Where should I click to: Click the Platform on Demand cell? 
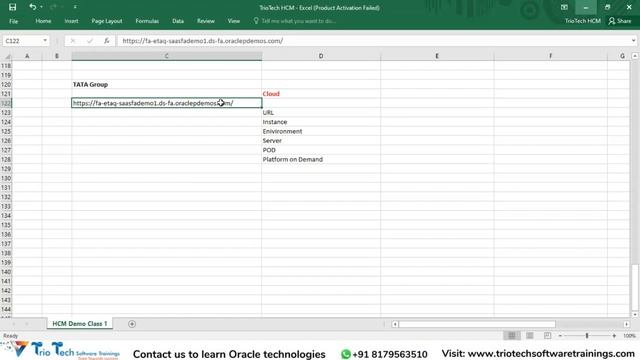coord(321,160)
